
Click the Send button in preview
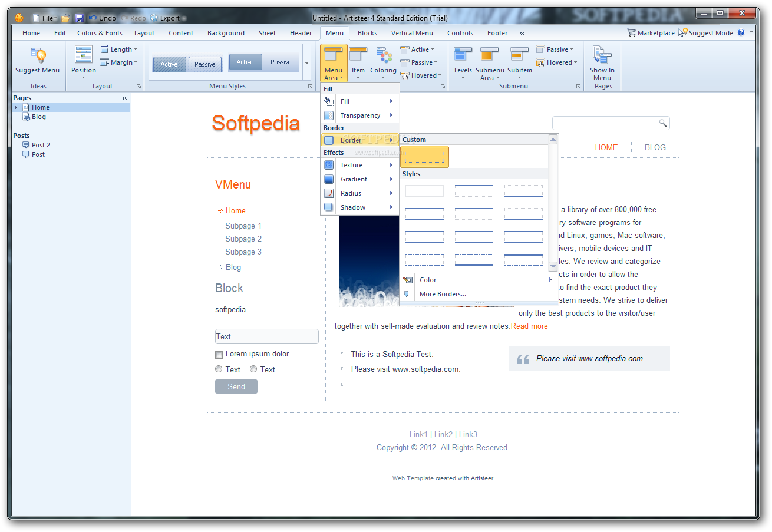[236, 386]
